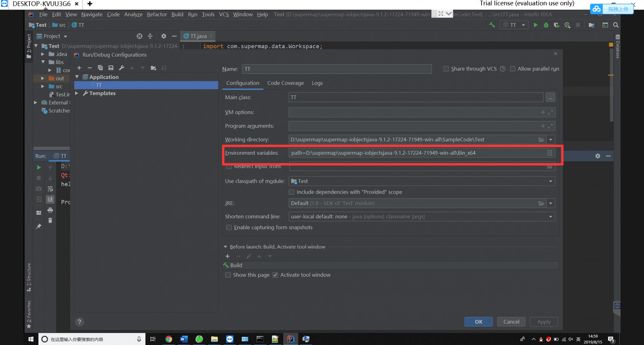The height and width of the screenshot is (345, 644).
Task: Open Environment variables editor icon
Action: pyautogui.click(x=550, y=153)
